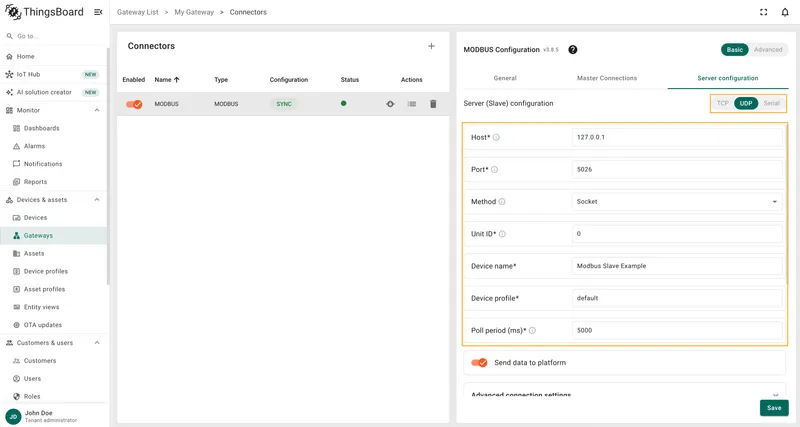Toggle fullscreen mode icon
Screen dimensions: 800x427
pyautogui.click(x=763, y=12)
